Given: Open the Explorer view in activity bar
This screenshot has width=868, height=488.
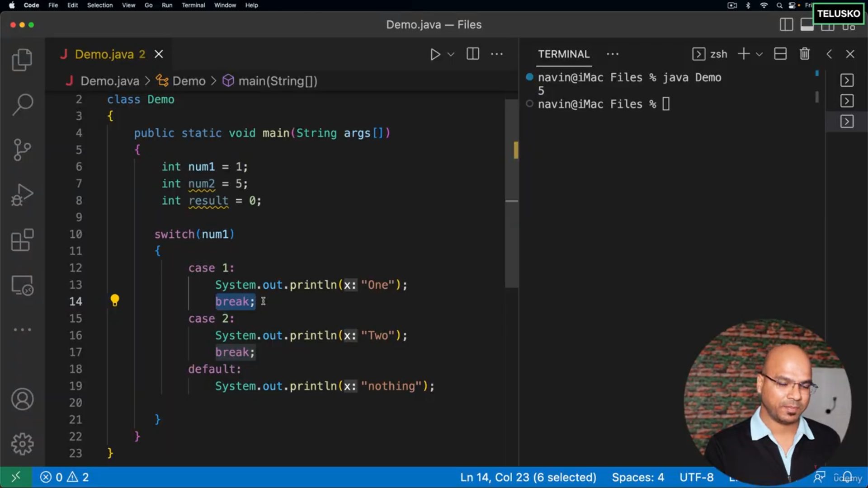Looking at the screenshot, I should point(22,60).
